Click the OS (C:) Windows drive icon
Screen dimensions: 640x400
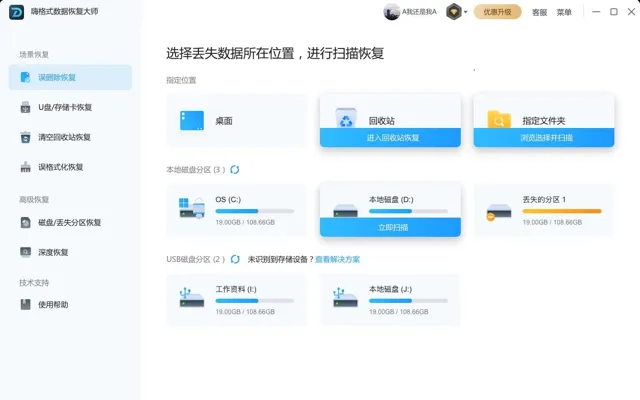click(192, 208)
